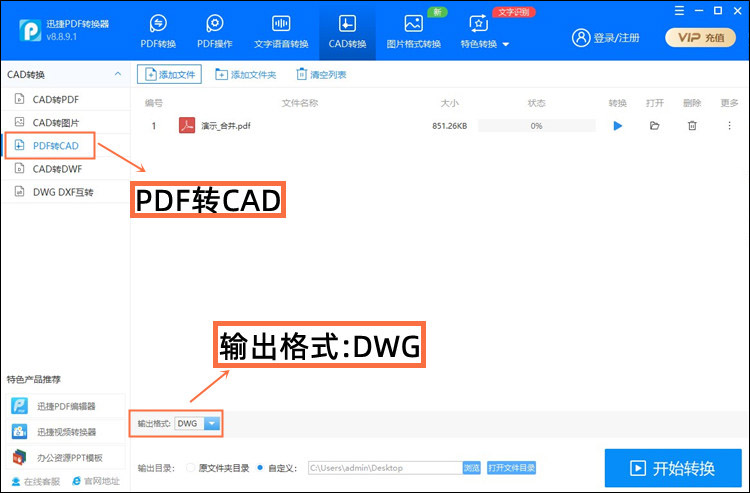750x493 pixels.
Task: Select the 自定义 radio button
Action: coord(260,468)
